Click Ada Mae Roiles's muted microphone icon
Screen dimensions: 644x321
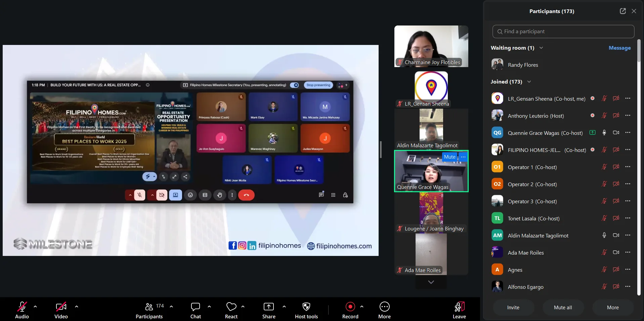604,253
